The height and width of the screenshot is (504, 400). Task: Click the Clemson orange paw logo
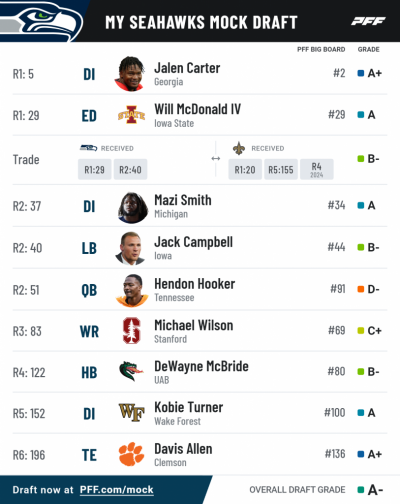click(131, 454)
